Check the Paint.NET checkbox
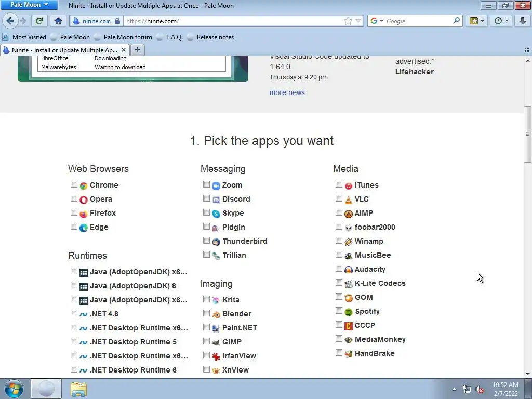 coord(206,327)
